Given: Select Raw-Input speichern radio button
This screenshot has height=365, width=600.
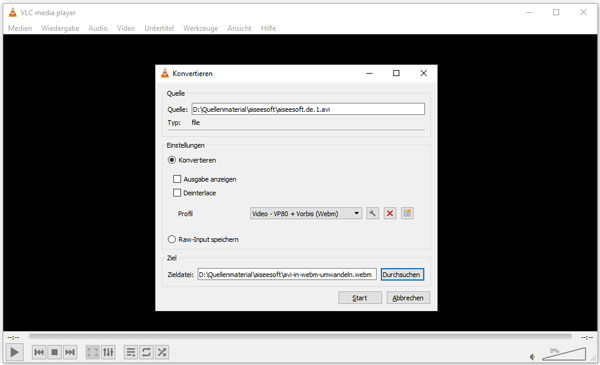Looking at the screenshot, I should pyautogui.click(x=172, y=239).
